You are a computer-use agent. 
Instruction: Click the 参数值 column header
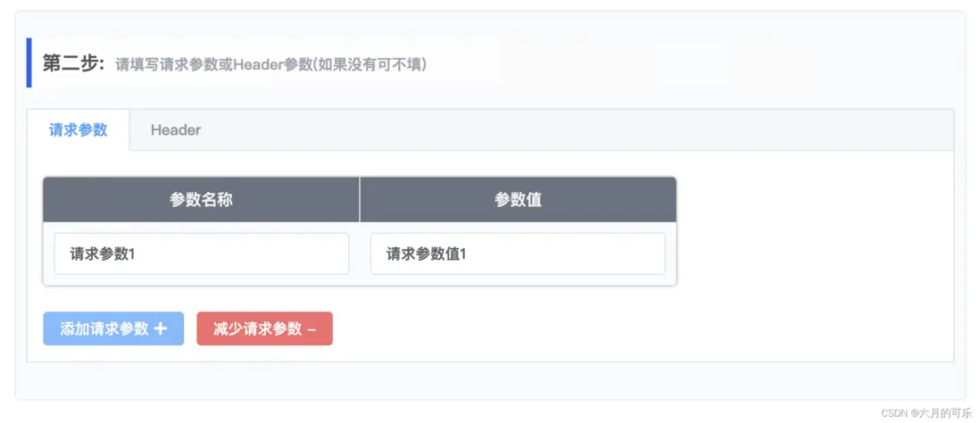(x=518, y=200)
